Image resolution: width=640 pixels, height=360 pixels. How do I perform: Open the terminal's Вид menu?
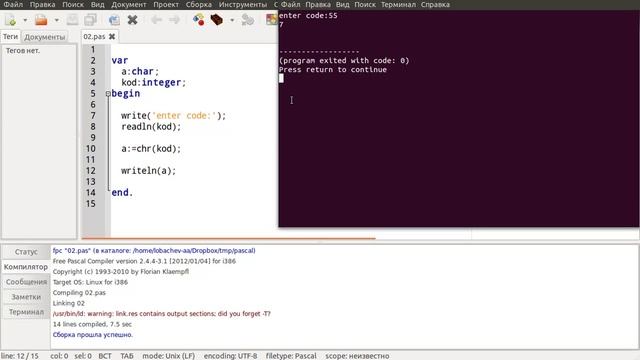coord(342,4)
